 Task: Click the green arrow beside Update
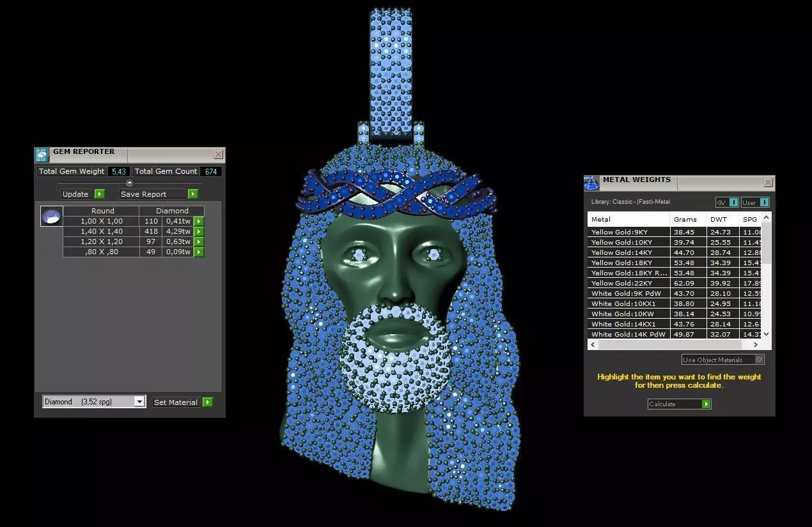click(100, 194)
